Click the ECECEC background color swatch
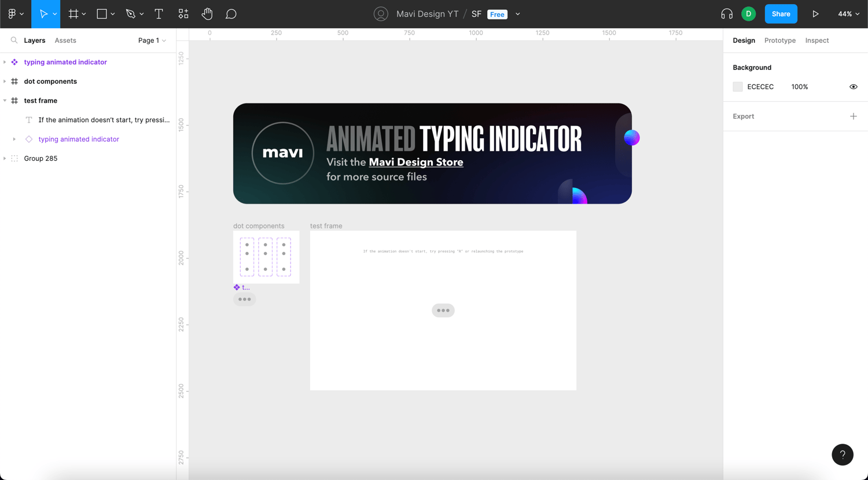The image size is (868, 480). click(738, 87)
